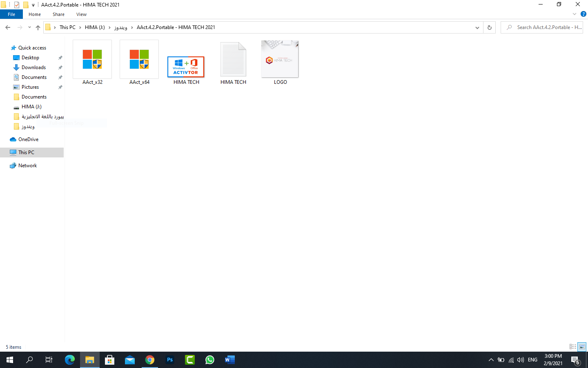The height and width of the screenshot is (368, 588).
Task: Open WhatsApp from the taskbar
Action: click(x=210, y=360)
